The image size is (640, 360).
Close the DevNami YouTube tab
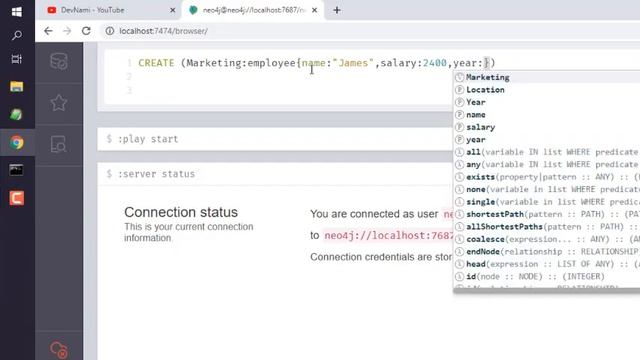173,10
